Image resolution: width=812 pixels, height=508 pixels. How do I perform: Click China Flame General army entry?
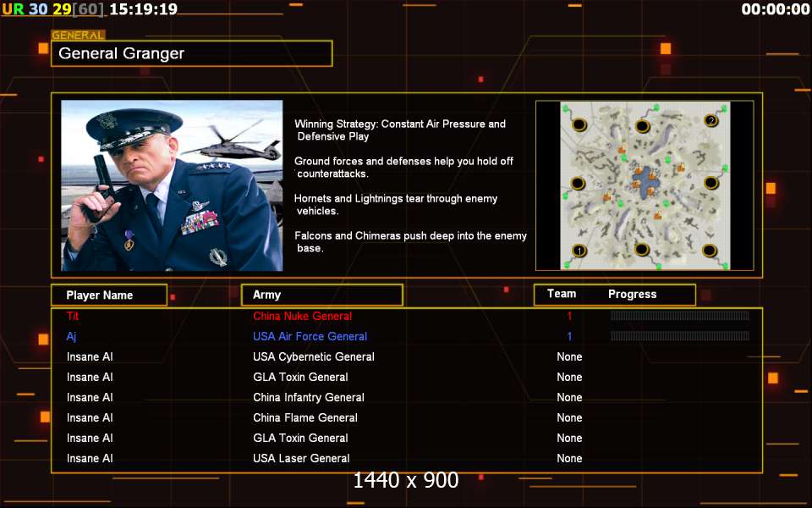[305, 417]
